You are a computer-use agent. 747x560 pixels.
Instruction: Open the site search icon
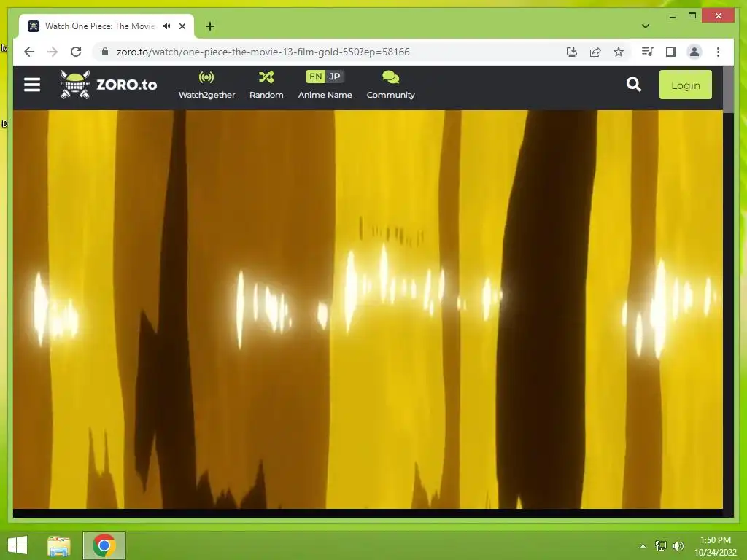[x=634, y=85]
